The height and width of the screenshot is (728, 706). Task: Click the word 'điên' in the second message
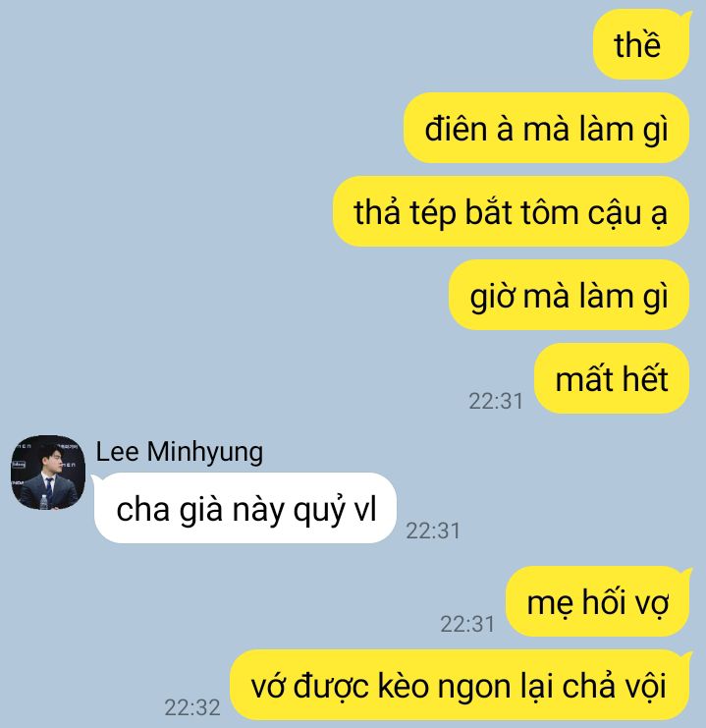[456, 129]
